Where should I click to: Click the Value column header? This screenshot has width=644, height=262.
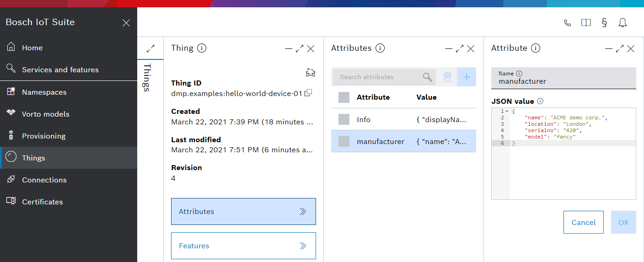[x=426, y=97]
